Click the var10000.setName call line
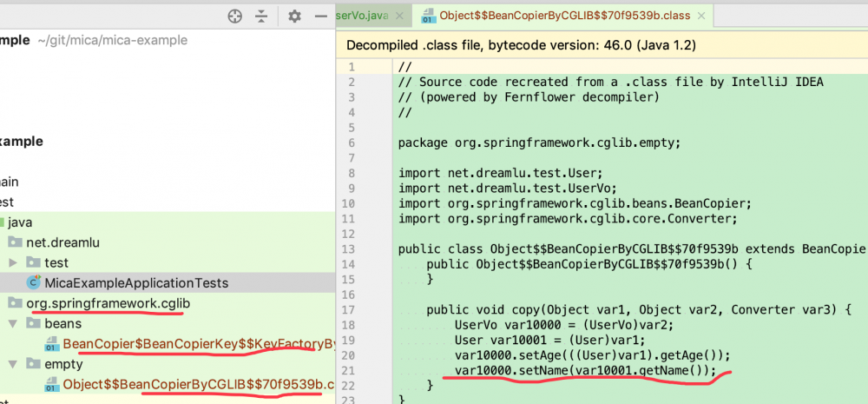The image size is (868, 404). point(585,369)
